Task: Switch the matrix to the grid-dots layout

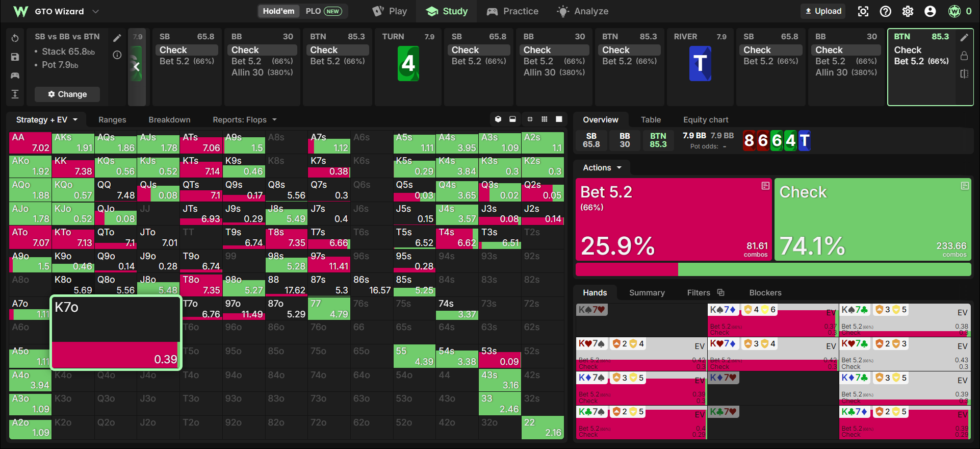Action: tap(545, 119)
